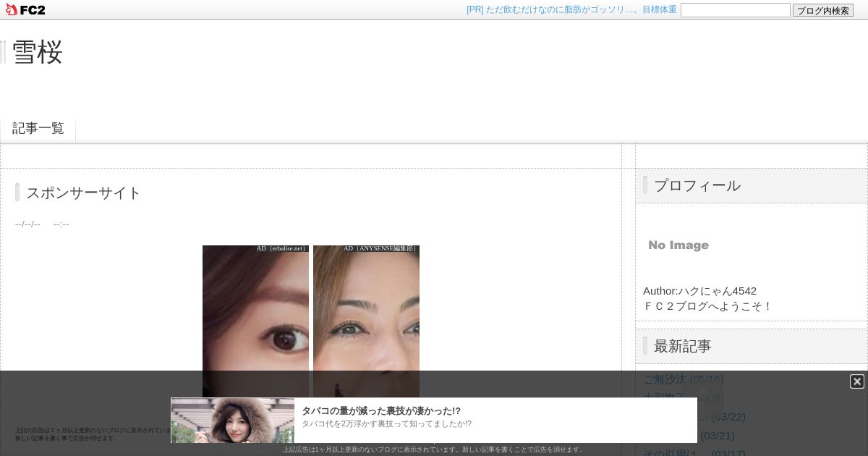Open the PR ad link about 脂肪がゴッソリ
Image resolution: width=868 pixels, height=456 pixels.
click(571, 9)
